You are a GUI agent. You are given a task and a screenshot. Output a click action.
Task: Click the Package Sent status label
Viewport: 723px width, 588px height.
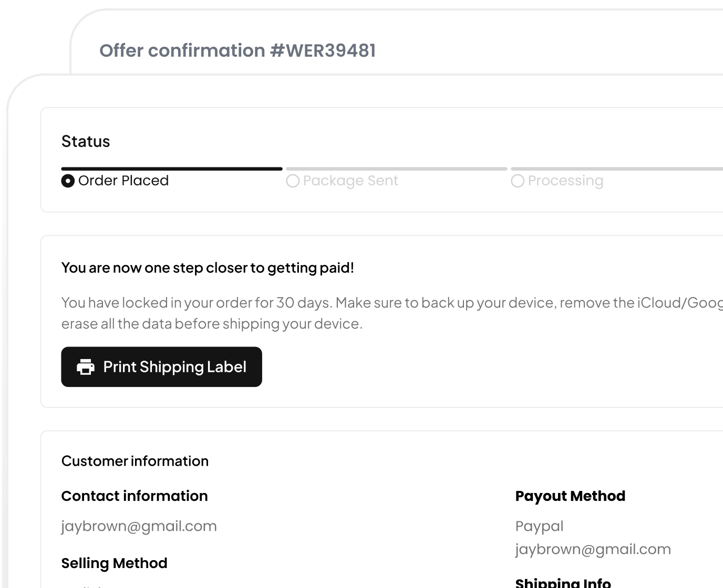(350, 181)
